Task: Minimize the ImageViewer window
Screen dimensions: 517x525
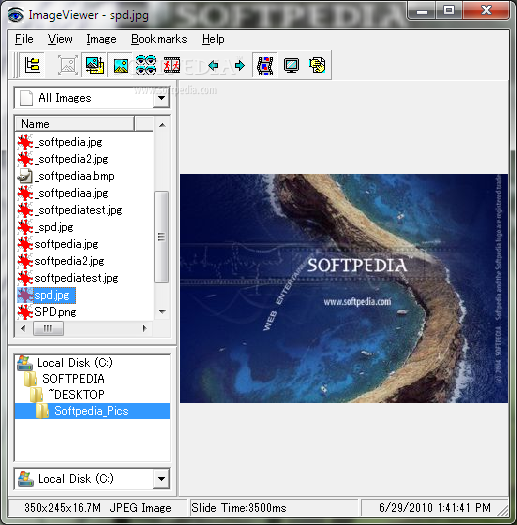Action: [422, 11]
